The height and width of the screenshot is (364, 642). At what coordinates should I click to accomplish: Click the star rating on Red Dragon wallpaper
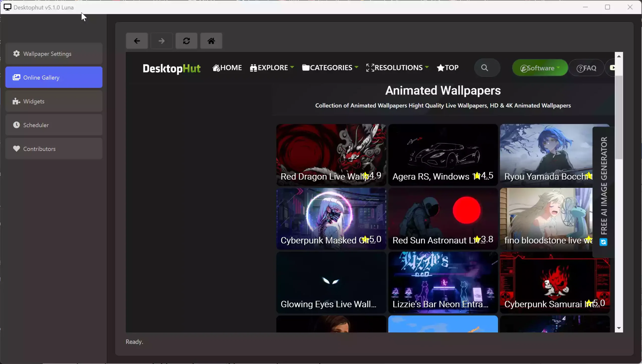coord(367,176)
